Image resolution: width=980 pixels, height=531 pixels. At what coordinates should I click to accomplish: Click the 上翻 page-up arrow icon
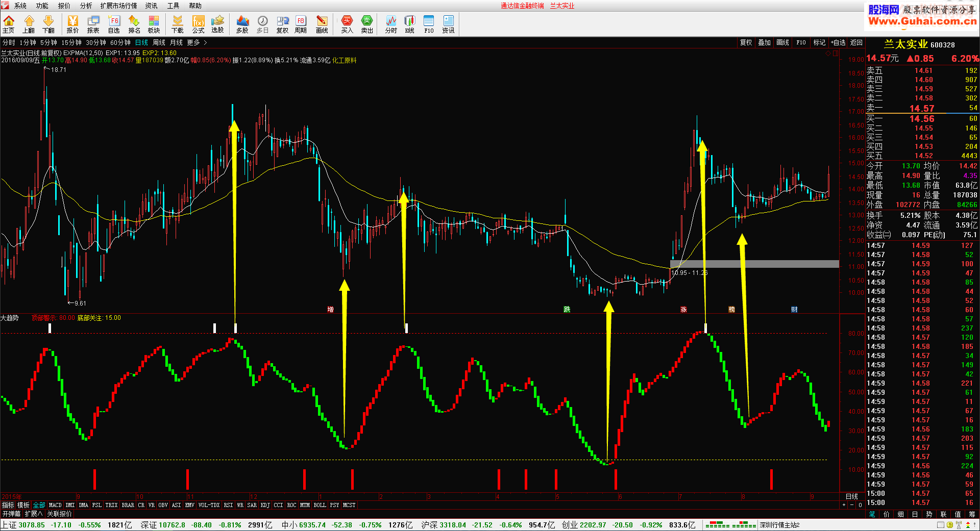click(x=29, y=24)
